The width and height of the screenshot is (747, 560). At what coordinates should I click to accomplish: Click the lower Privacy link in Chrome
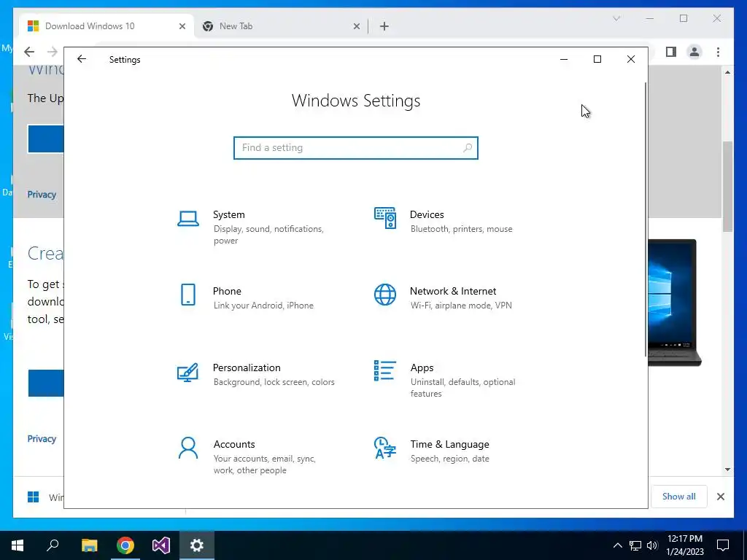42,438
